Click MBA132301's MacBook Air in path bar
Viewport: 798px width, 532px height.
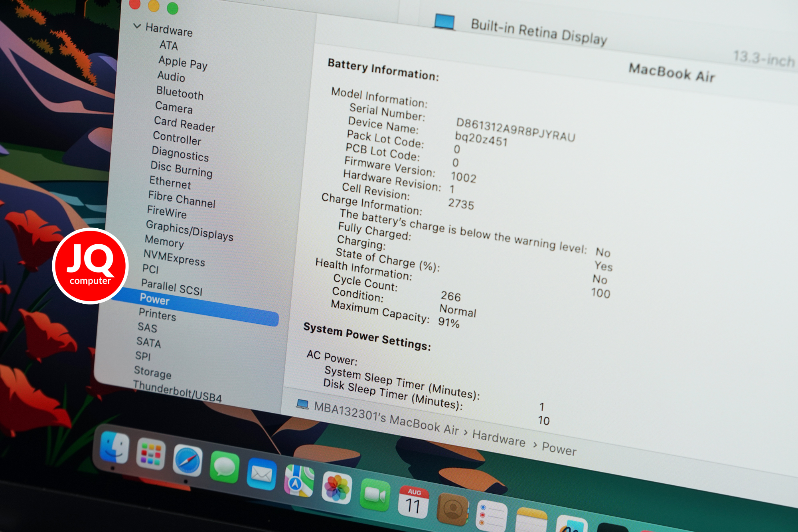tap(386, 418)
